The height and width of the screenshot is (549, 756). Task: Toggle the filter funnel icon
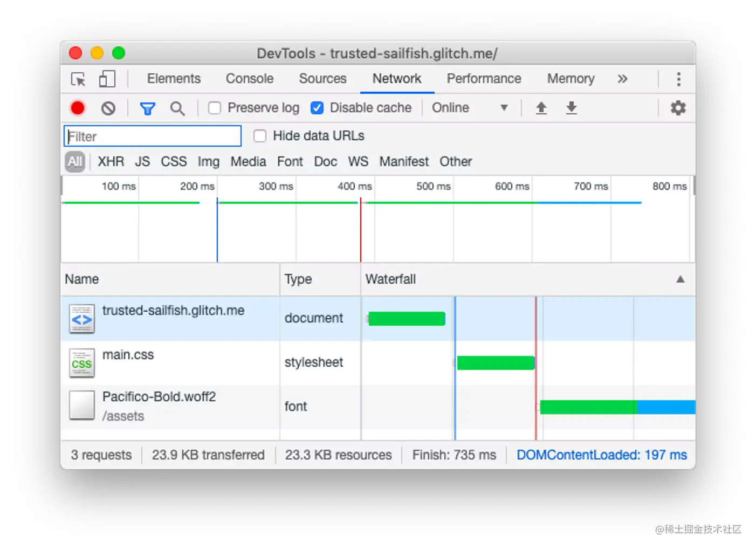147,108
